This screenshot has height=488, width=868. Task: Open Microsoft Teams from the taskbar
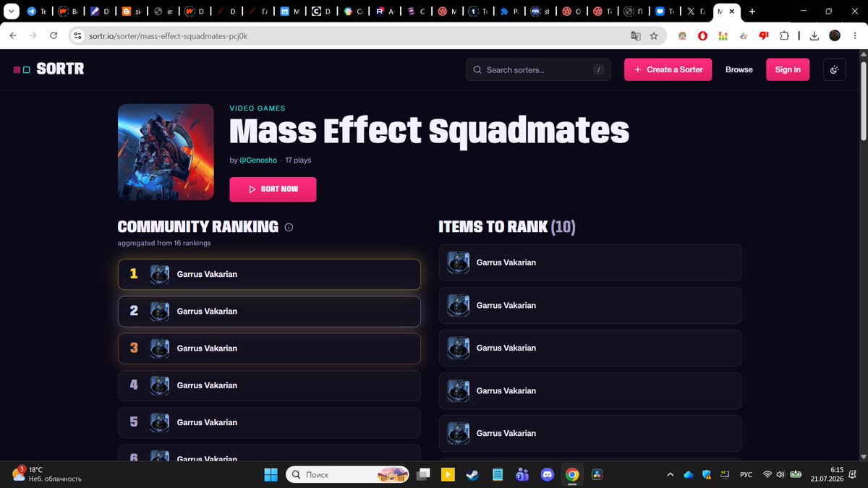(x=522, y=474)
